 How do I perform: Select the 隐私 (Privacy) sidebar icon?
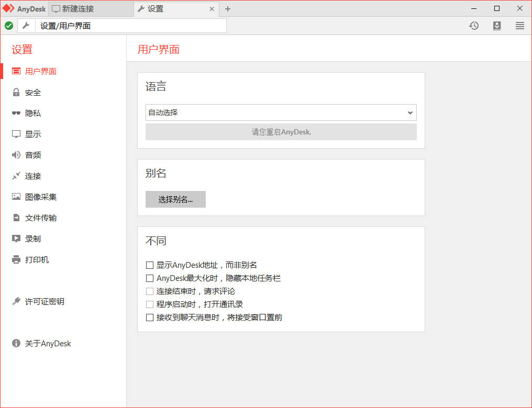tap(16, 113)
